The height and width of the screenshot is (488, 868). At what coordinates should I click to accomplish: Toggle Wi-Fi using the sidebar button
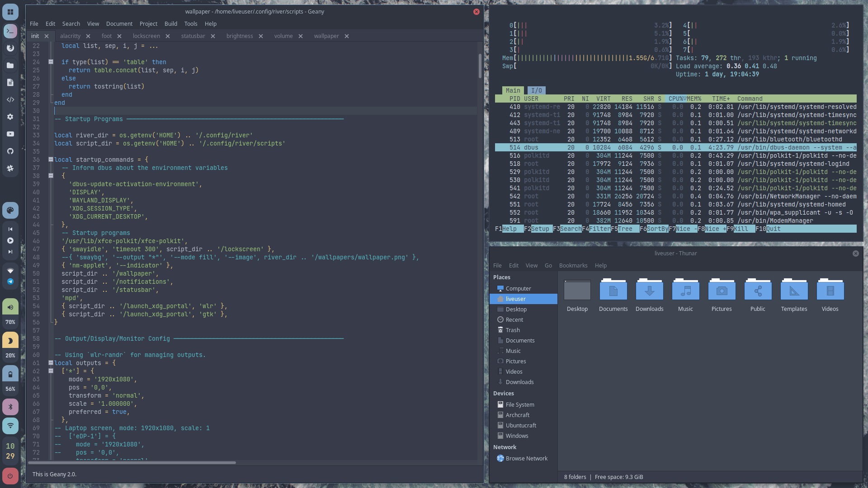pyautogui.click(x=10, y=426)
